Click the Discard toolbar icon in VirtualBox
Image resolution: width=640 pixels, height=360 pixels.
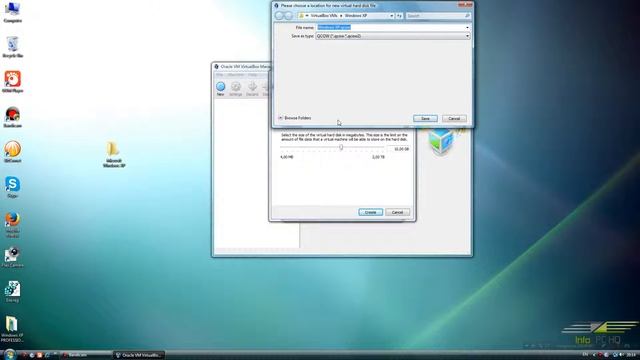[x=252, y=89]
